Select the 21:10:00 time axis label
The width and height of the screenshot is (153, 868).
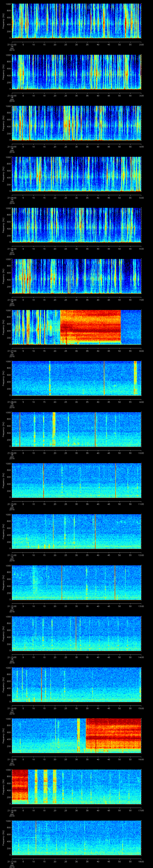[12, 504]
